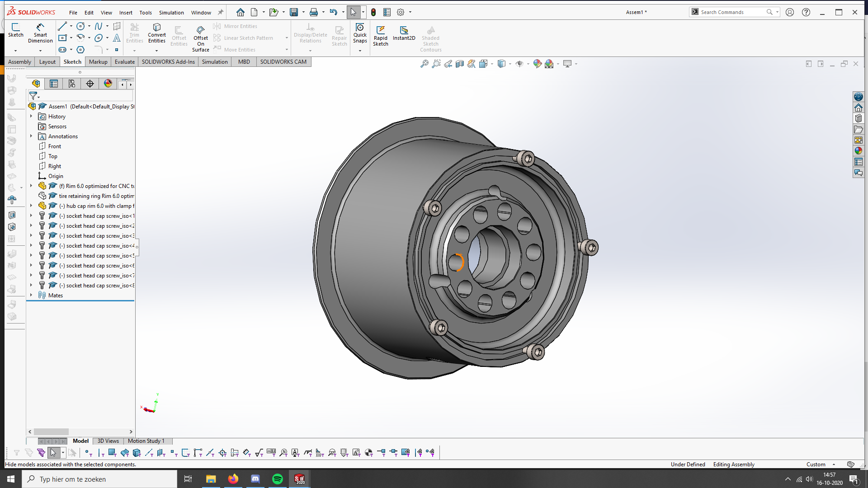Open the unit system Custom dropdown
868x488 pixels.
click(834, 465)
